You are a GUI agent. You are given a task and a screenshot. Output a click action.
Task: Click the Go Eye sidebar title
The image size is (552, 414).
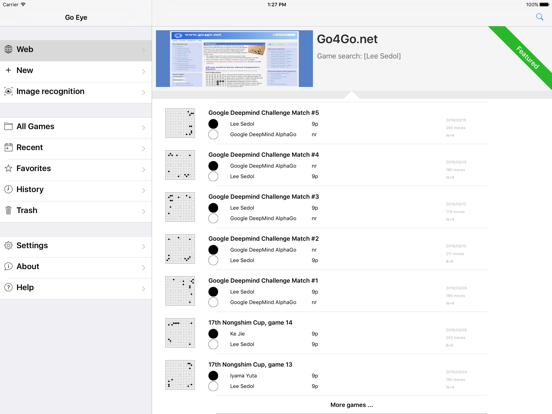pyautogui.click(x=76, y=17)
